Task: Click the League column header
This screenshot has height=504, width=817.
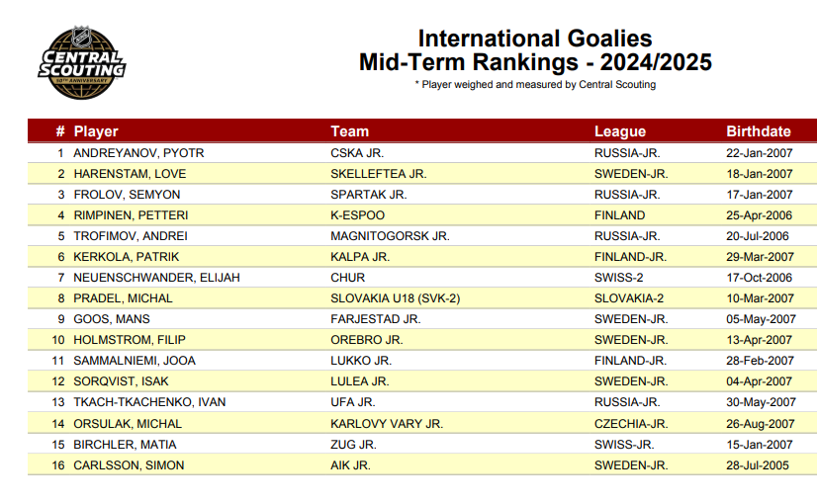Action: 620,131
